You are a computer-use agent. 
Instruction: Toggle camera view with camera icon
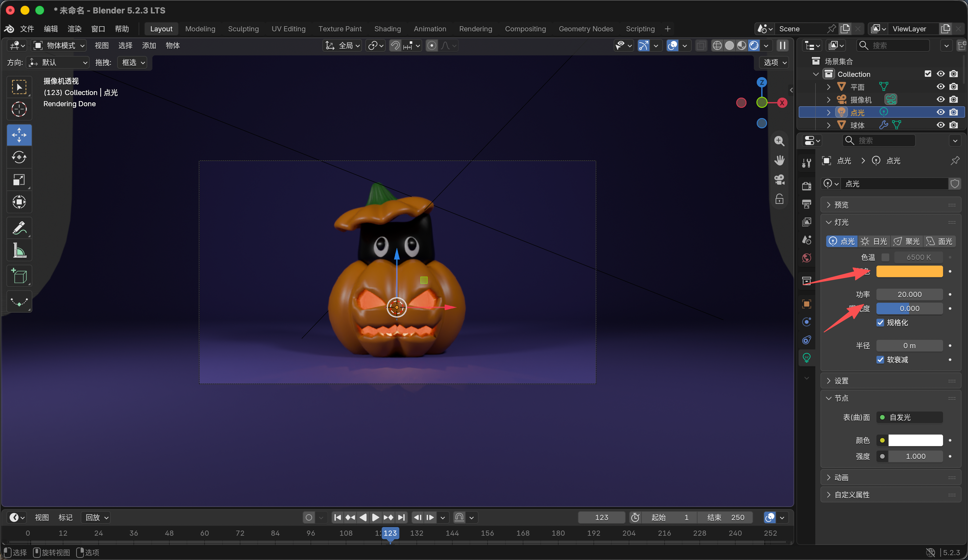779,180
